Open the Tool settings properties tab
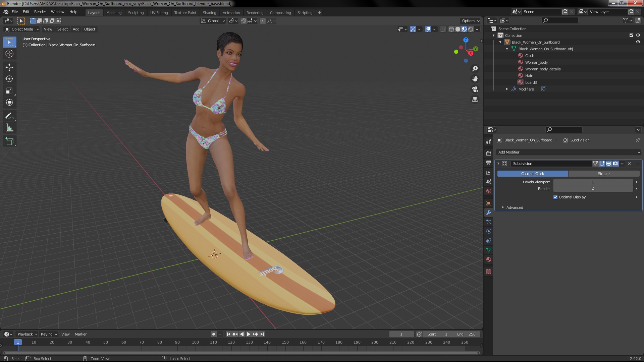Image resolution: width=644 pixels, height=362 pixels. tap(489, 141)
